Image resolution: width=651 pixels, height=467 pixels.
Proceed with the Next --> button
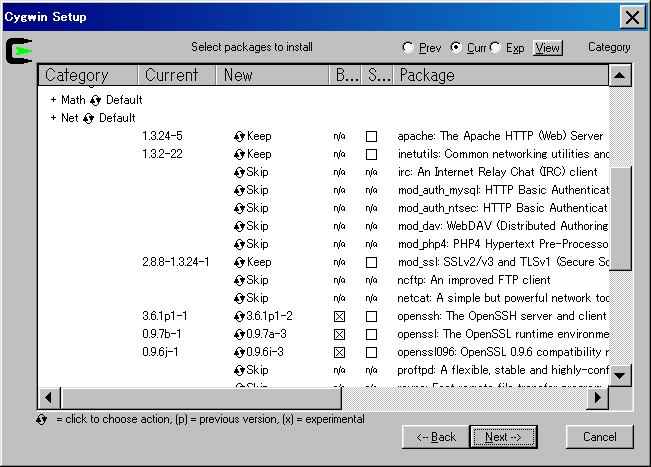[x=503, y=437]
